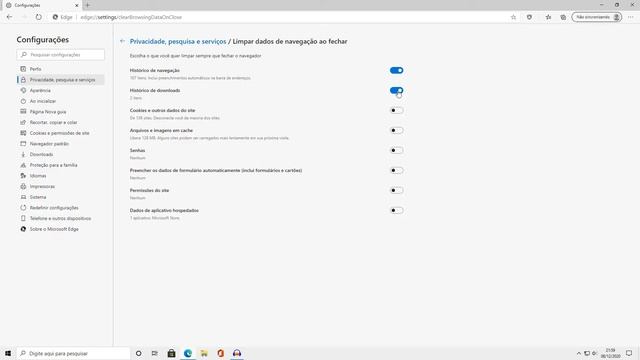The image size is (640, 360).
Task: Open the Collections icon in the toolbar
Action: pos(563,17)
